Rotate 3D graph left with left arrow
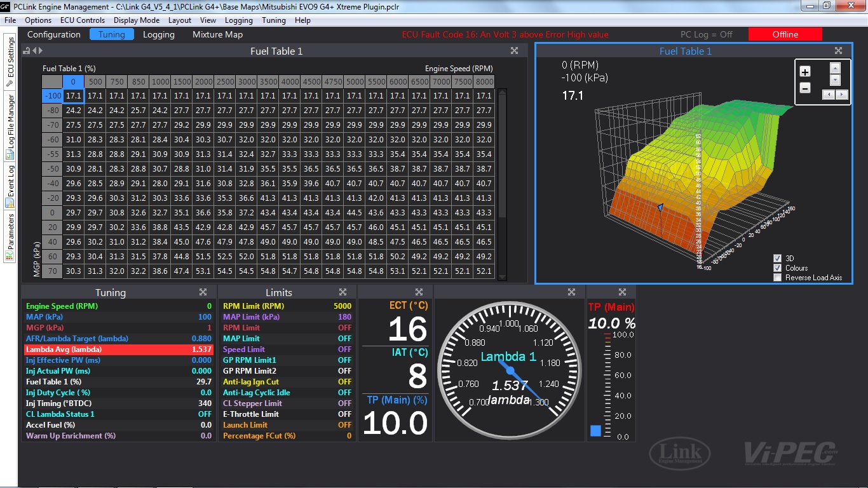 pyautogui.click(x=828, y=94)
